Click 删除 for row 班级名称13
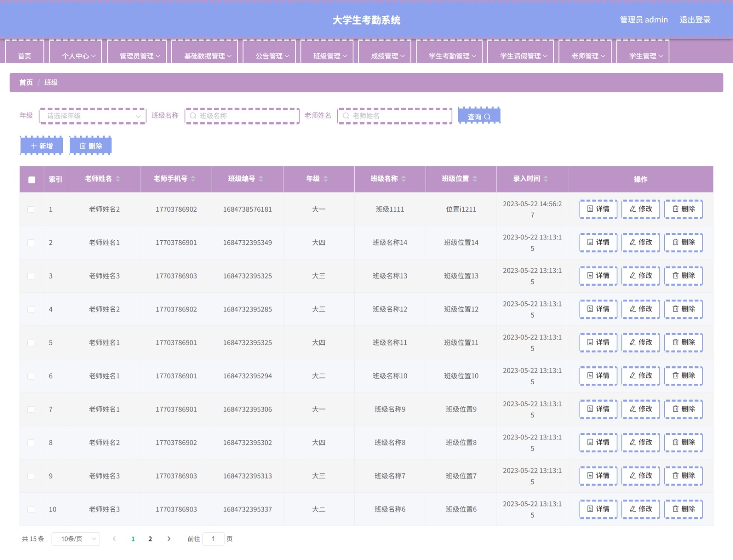The height and width of the screenshot is (560, 733). tap(684, 276)
